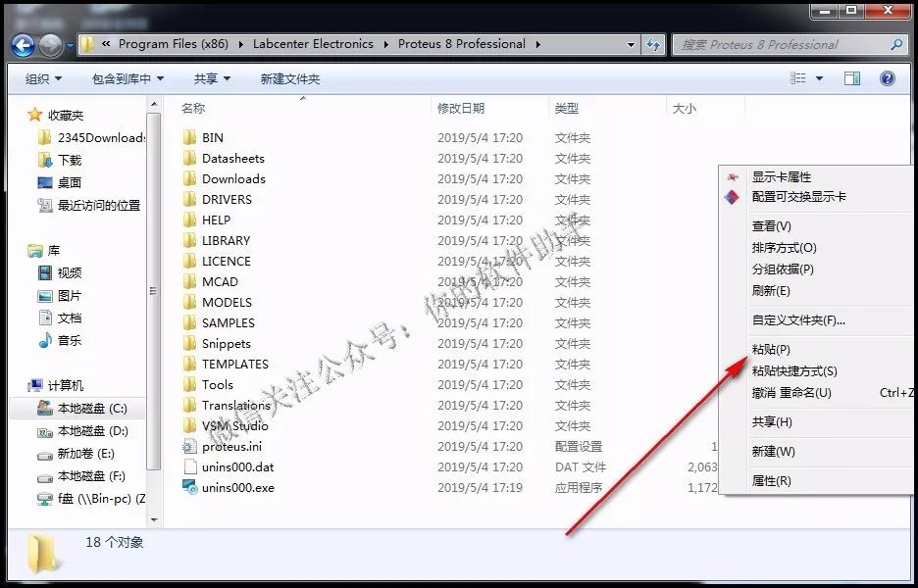This screenshot has width=918, height=588.
Task: Open the 音乐 library
Action: 59,340
